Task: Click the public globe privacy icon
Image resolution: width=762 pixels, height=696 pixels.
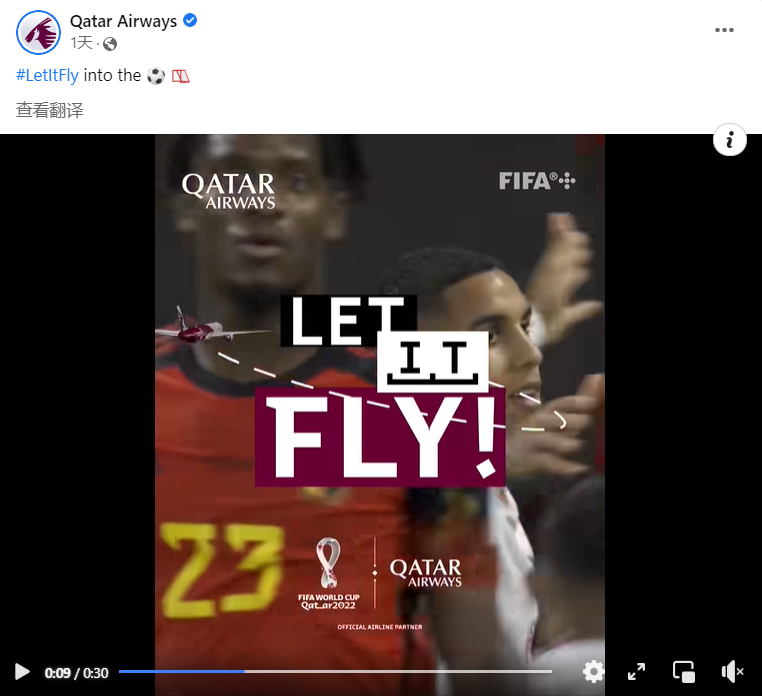Action: pos(110,44)
